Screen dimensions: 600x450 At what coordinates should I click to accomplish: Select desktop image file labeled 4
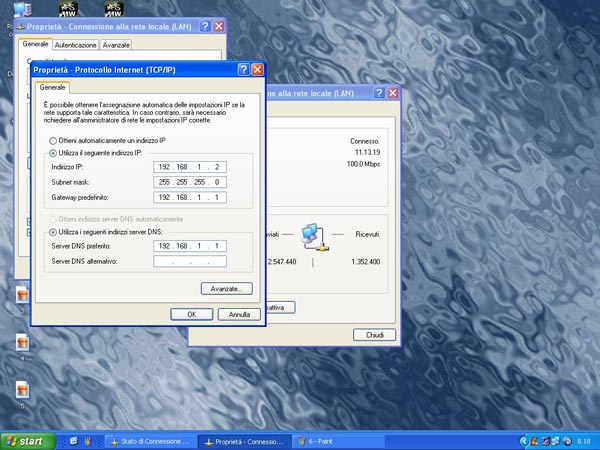(x=22, y=343)
